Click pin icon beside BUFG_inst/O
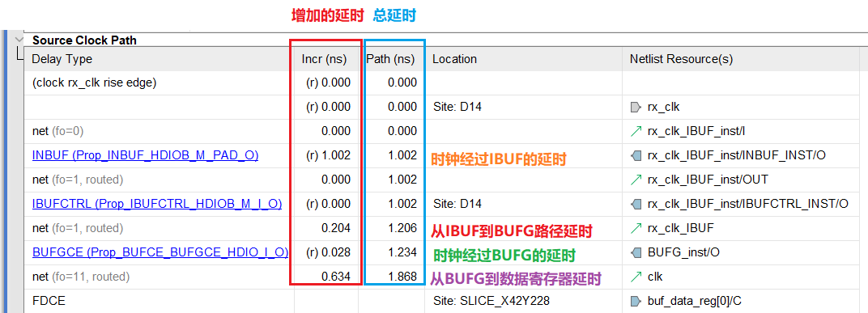The height and width of the screenshot is (313, 868). coord(636,252)
